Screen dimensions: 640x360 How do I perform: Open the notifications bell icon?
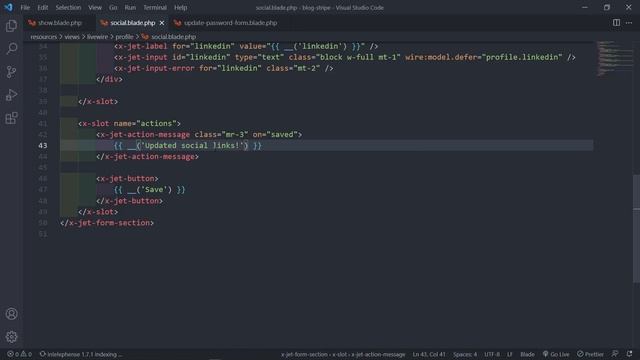click(x=629, y=354)
